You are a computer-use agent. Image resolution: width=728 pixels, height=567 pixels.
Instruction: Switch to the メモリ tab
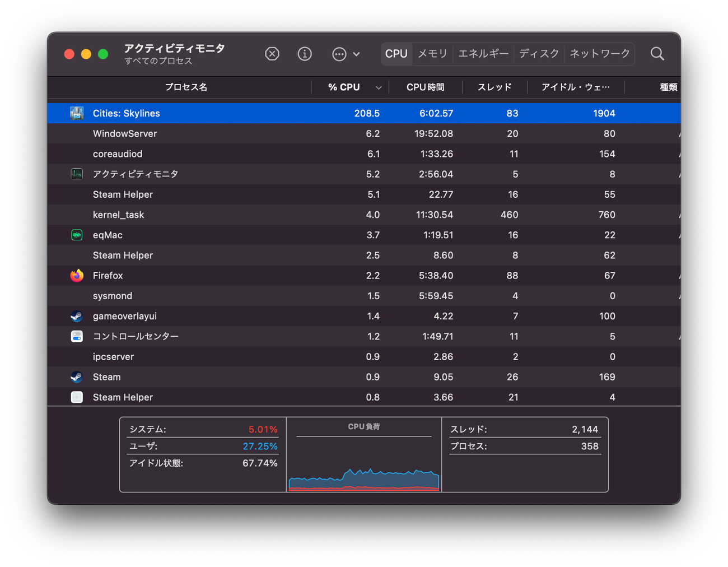coord(432,54)
